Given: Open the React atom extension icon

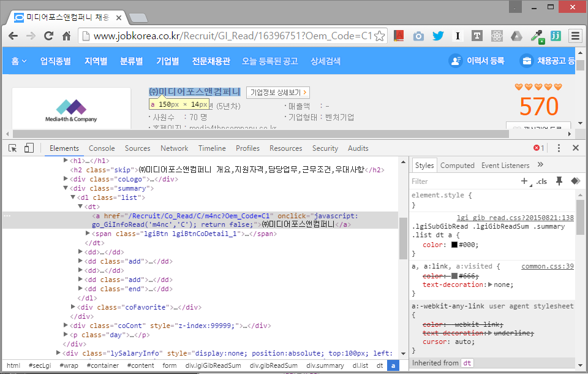Looking at the screenshot, I should click(x=497, y=36).
